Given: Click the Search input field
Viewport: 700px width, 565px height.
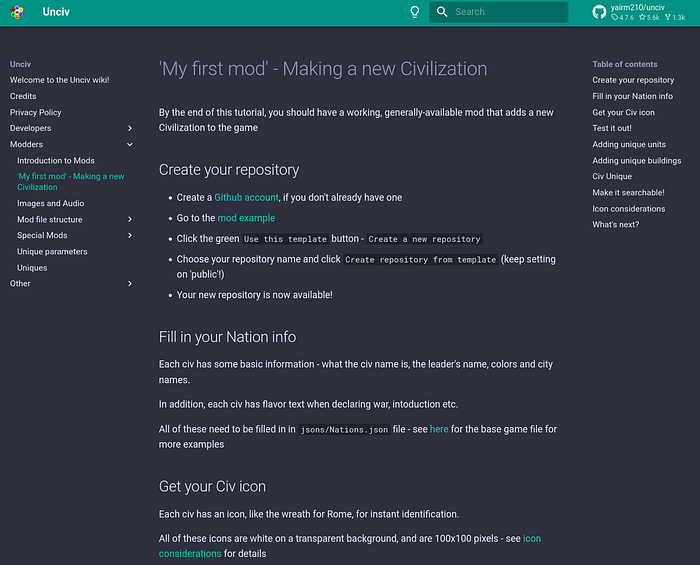Looking at the screenshot, I should click(499, 12).
